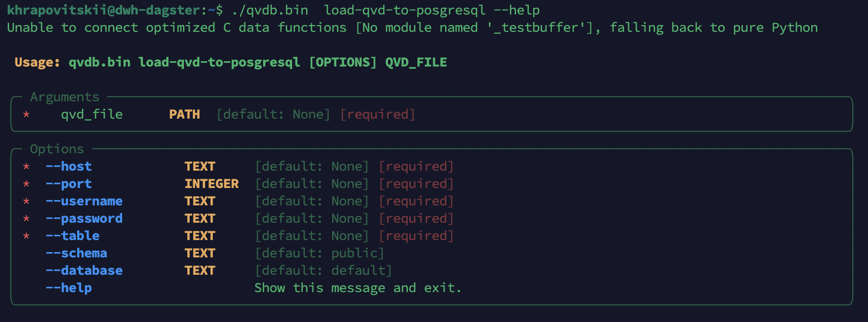The width and height of the screenshot is (868, 322).
Task: Click the red asterisk beside --port
Action: click(x=27, y=184)
